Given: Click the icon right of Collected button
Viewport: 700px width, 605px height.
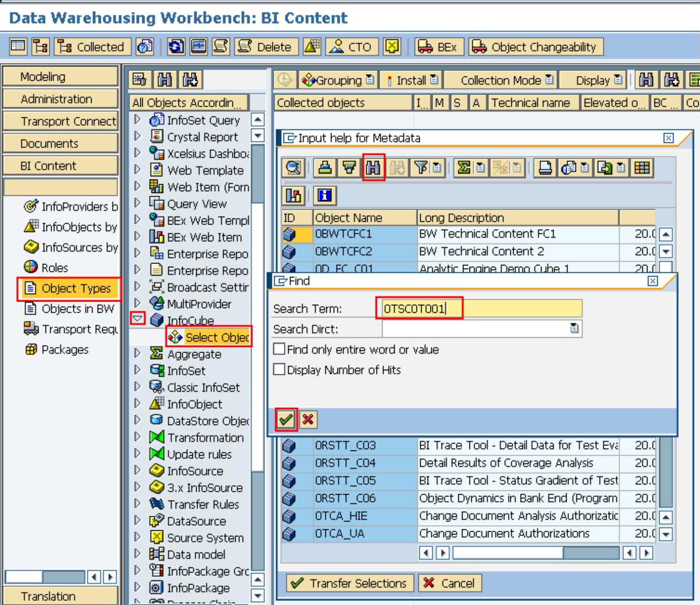Looking at the screenshot, I should click(145, 47).
